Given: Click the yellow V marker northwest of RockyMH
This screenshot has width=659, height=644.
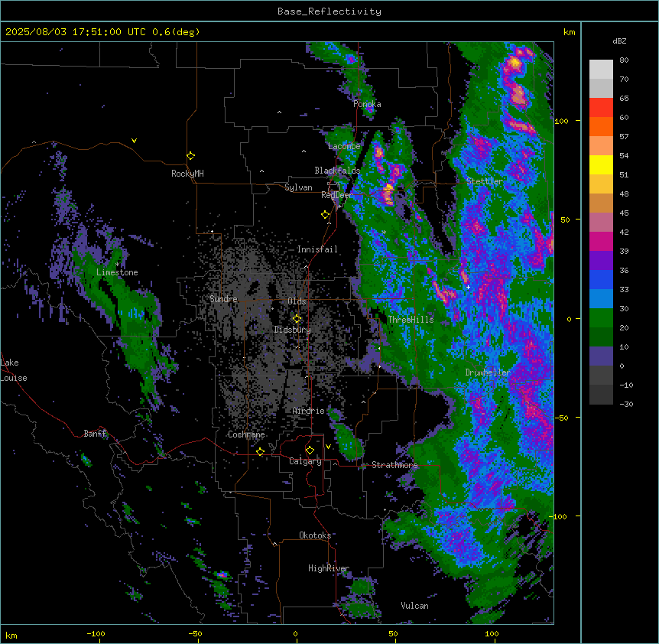Looking at the screenshot, I should [x=134, y=141].
